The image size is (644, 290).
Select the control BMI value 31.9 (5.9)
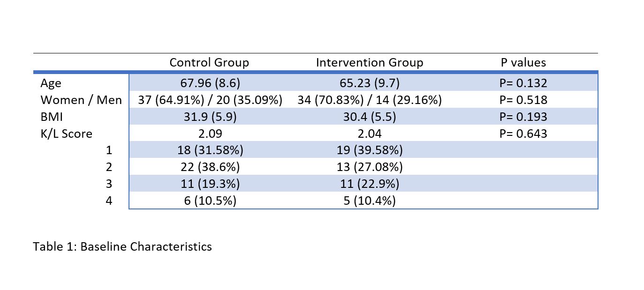[210, 117]
